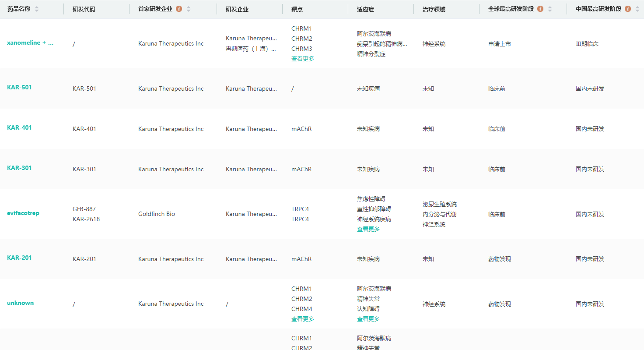Image resolution: width=644 pixels, height=350 pixels.
Task: Open the KAR-301 drug name link
Action: [x=19, y=168]
